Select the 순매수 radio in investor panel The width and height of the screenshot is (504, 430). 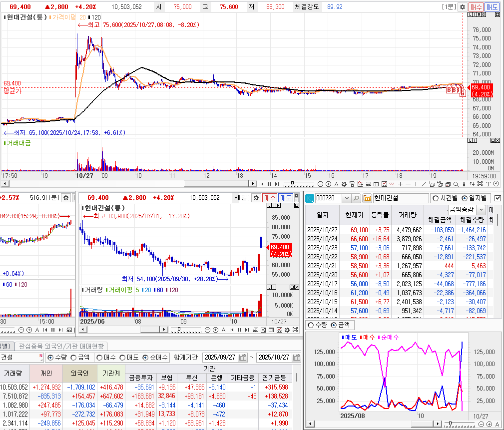point(145,358)
